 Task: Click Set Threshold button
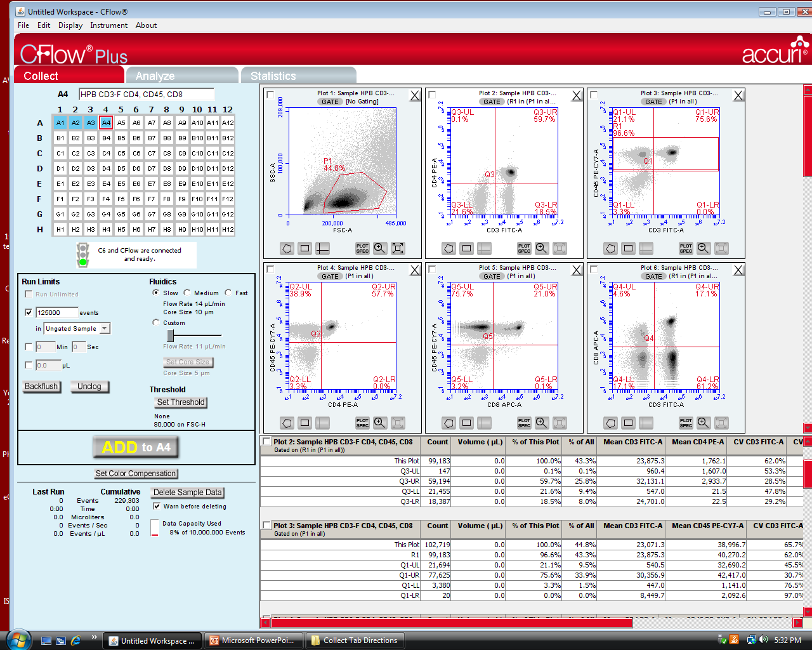[x=181, y=402]
